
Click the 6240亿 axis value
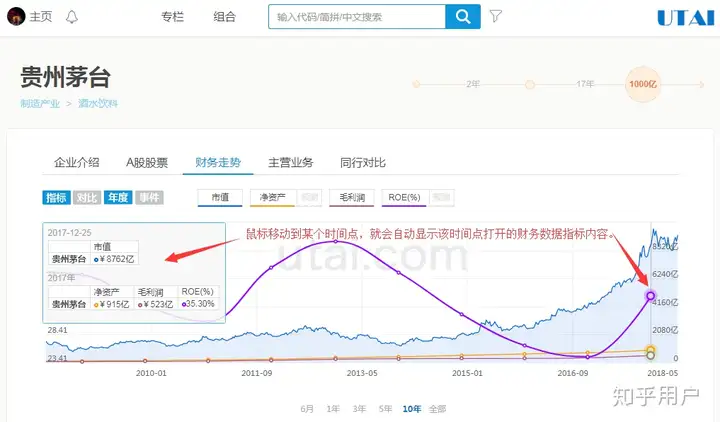(x=665, y=274)
